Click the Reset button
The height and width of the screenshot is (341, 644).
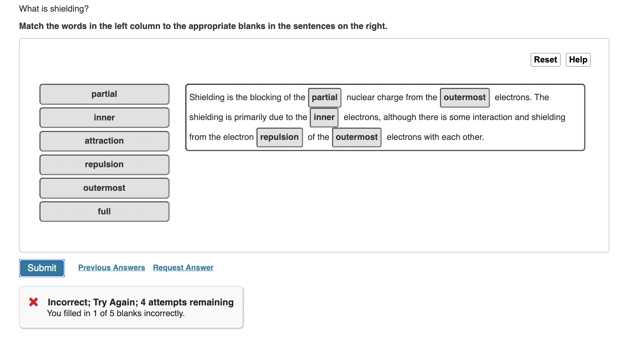(545, 60)
